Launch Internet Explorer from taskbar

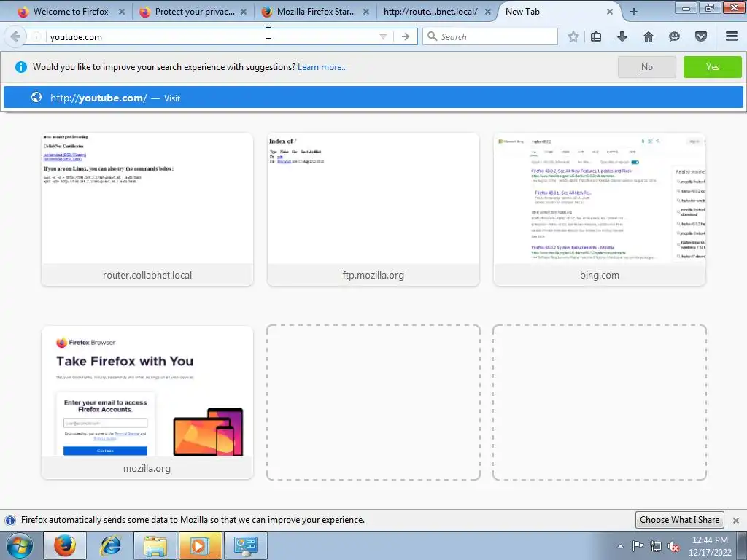pyautogui.click(x=111, y=545)
